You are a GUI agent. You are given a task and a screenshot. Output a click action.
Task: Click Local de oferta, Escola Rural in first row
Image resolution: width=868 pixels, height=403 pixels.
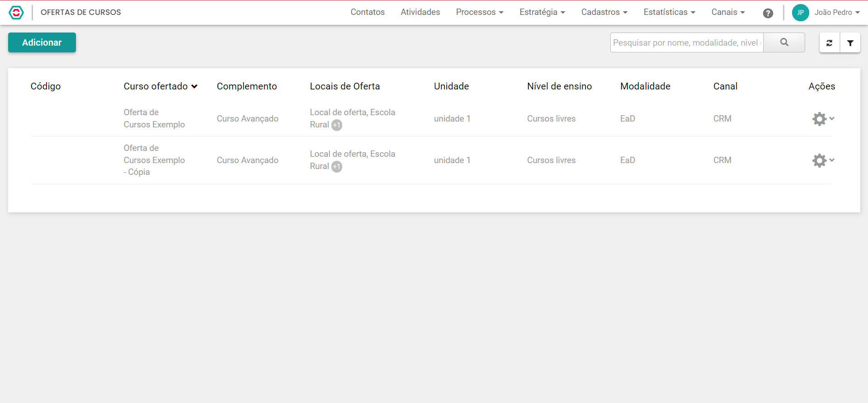[353, 118]
